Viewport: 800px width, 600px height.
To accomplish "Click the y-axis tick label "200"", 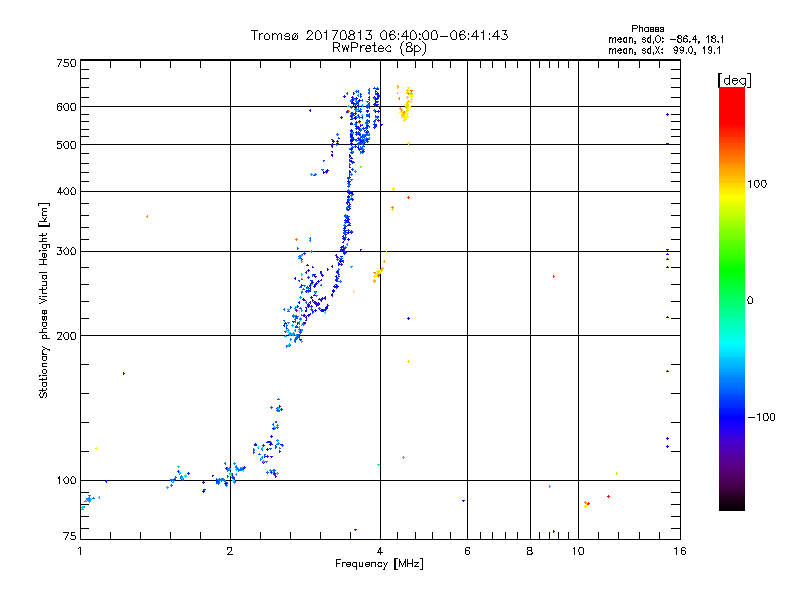I will tap(66, 336).
